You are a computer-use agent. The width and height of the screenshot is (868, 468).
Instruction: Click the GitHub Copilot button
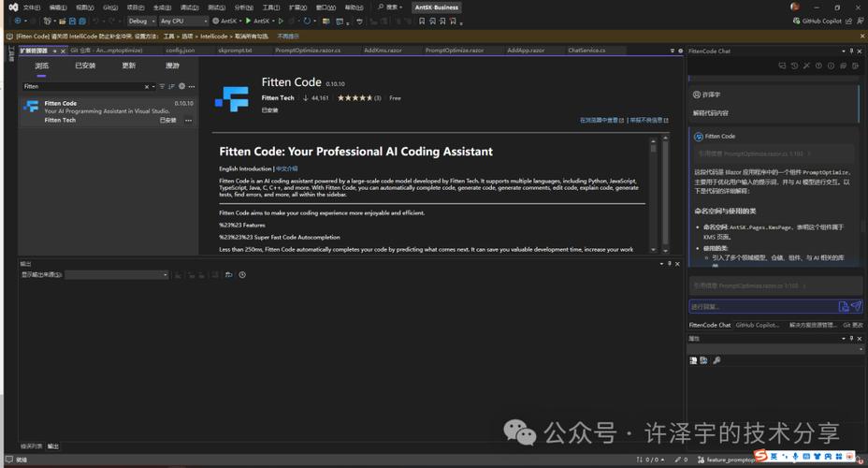pyautogui.click(x=817, y=21)
